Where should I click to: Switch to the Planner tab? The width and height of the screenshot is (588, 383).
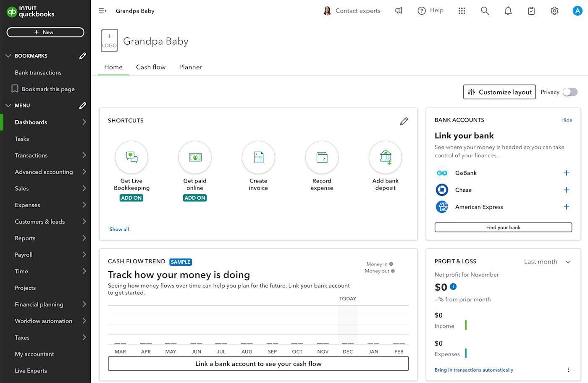click(x=191, y=67)
